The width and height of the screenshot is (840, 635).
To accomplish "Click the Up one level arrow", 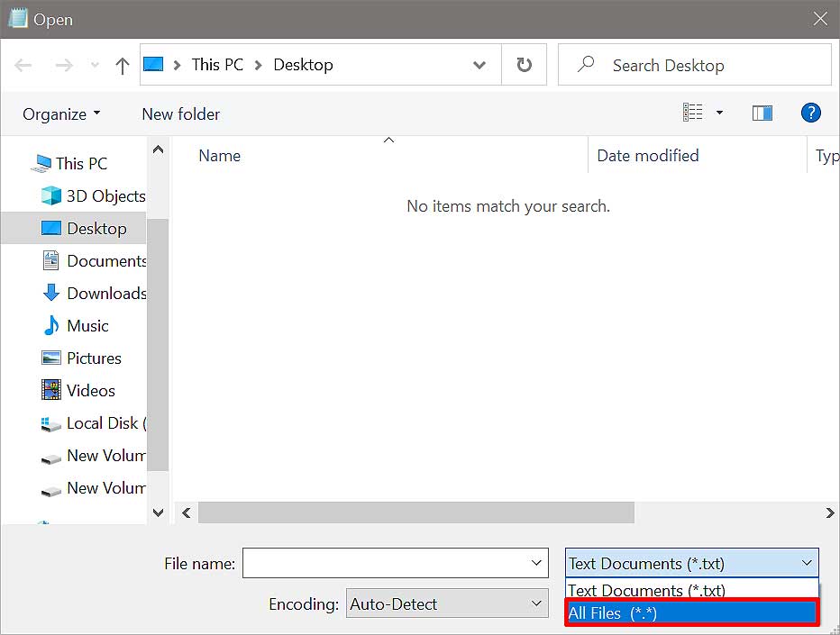I will 123,66.
